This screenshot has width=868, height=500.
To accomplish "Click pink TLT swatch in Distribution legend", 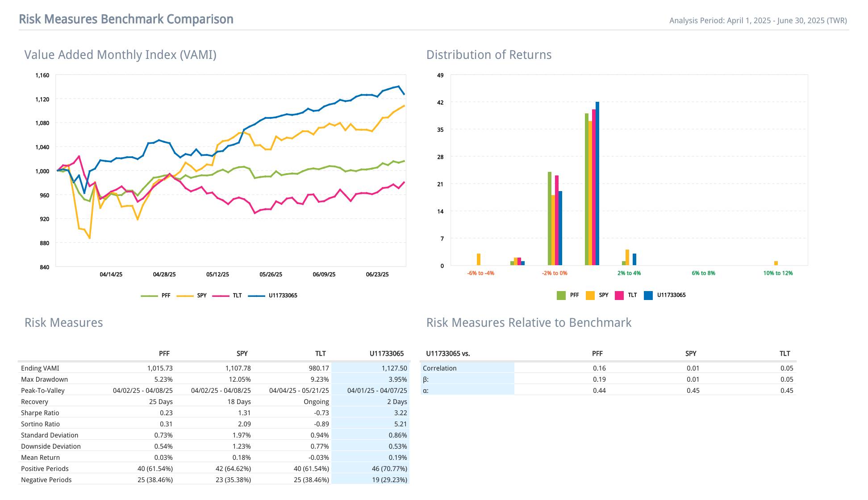I will [619, 295].
